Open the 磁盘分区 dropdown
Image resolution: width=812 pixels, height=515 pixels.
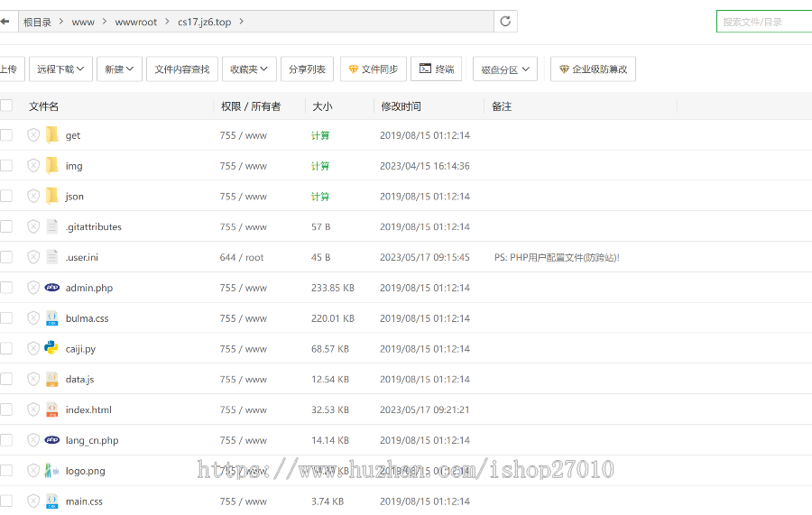point(505,69)
